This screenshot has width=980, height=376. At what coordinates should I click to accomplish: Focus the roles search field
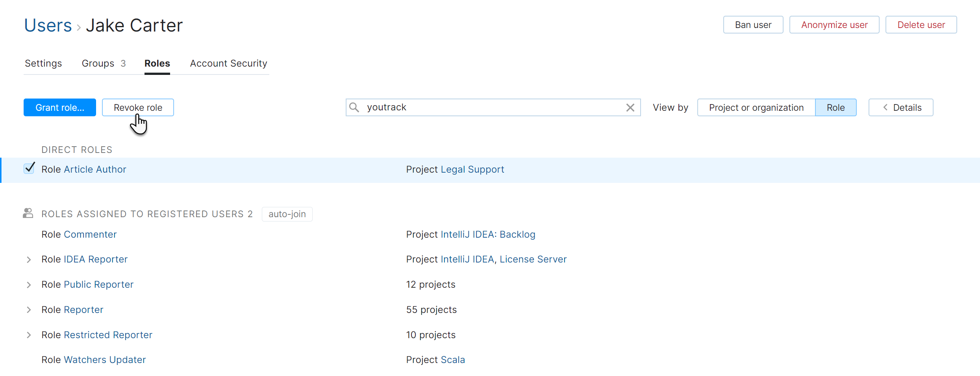(492, 108)
